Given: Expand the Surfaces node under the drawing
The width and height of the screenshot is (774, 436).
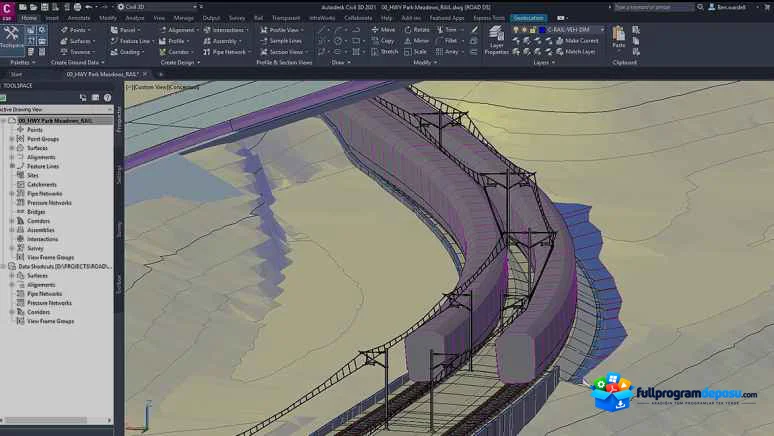Looking at the screenshot, I should click(12, 148).
